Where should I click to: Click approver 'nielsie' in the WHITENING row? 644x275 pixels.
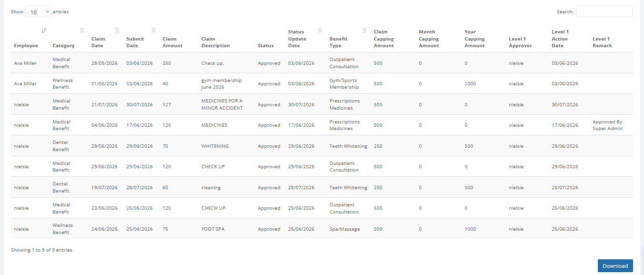coord(516,146)
